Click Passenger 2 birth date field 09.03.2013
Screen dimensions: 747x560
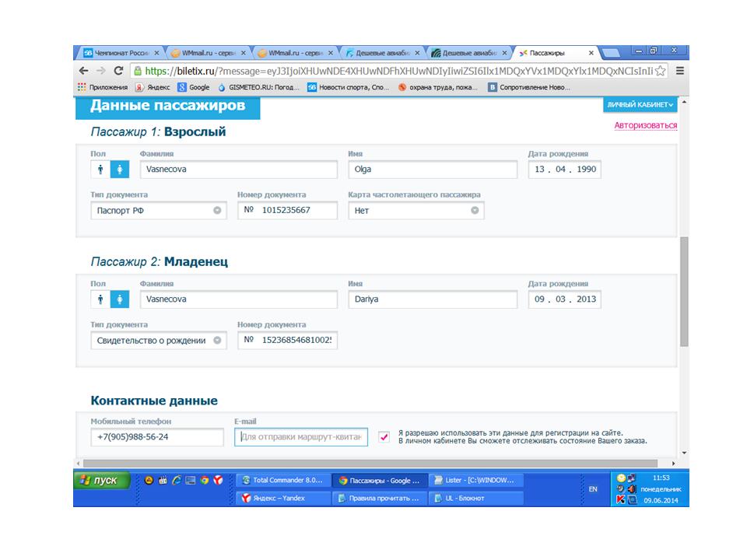point(565,299)
